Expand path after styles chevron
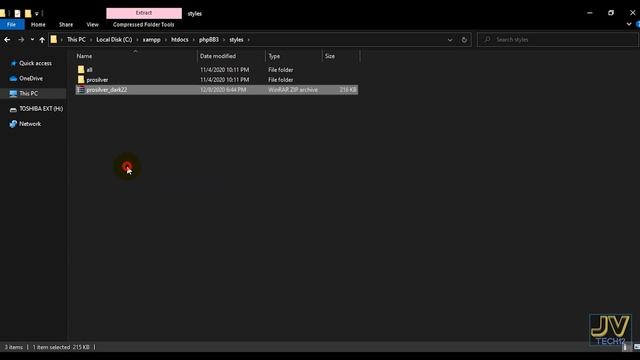This screenshot has height=360, width=640. (x=248, y=40)
